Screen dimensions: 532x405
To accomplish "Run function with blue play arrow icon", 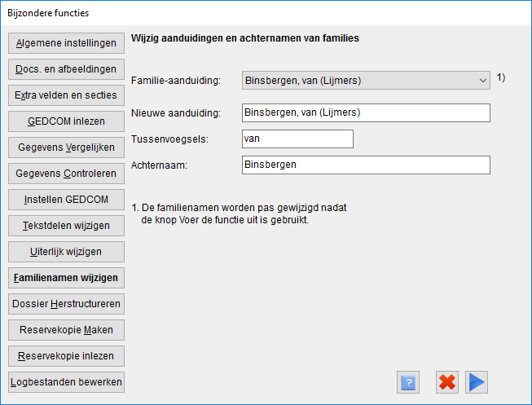I will pyautogui.click(x=477, y=382).
